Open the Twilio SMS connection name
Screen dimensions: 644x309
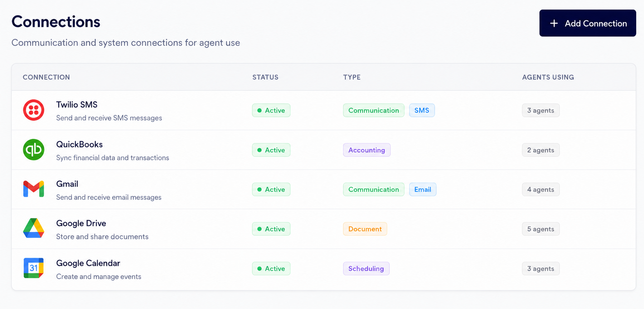[76, 105]
